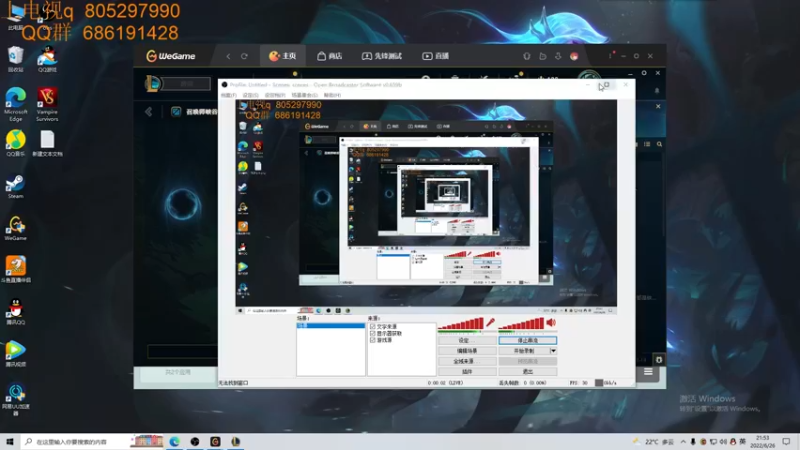Click WeGame refresh icon
The image size is (800, 450).
(x=244, y=56)
